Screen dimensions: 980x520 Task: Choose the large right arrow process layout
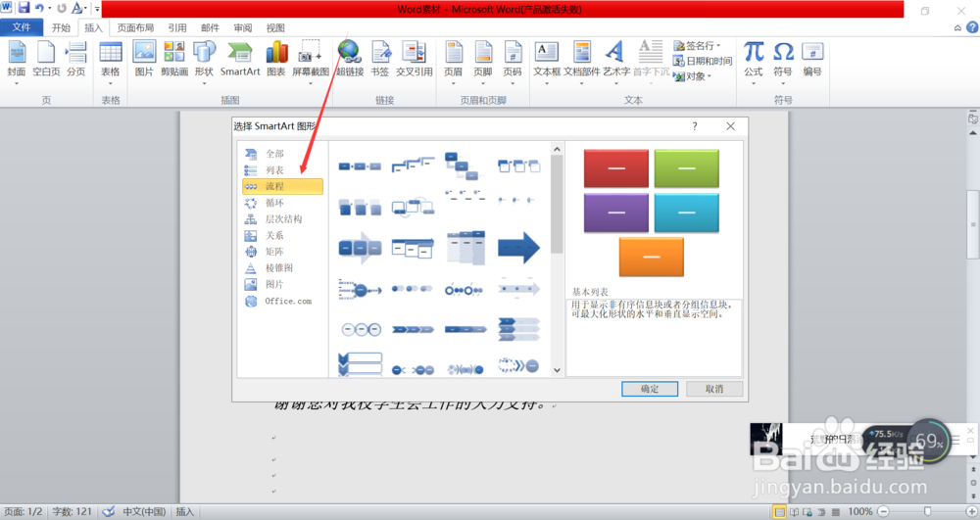tap(518, 248)
